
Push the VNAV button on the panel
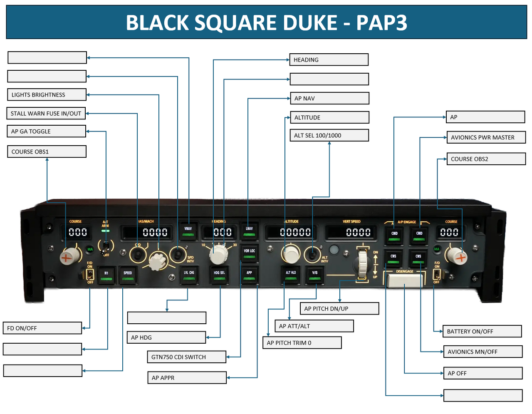(188, 232)
